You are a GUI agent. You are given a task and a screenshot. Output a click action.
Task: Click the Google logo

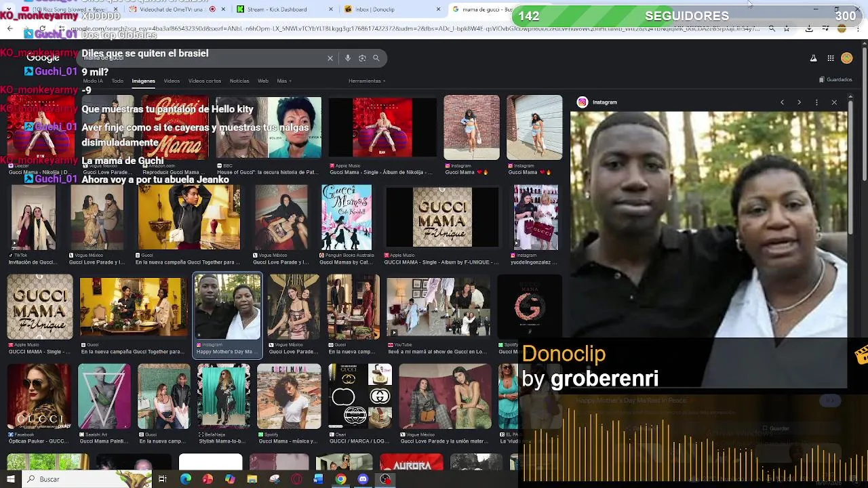tap(43, 58)
